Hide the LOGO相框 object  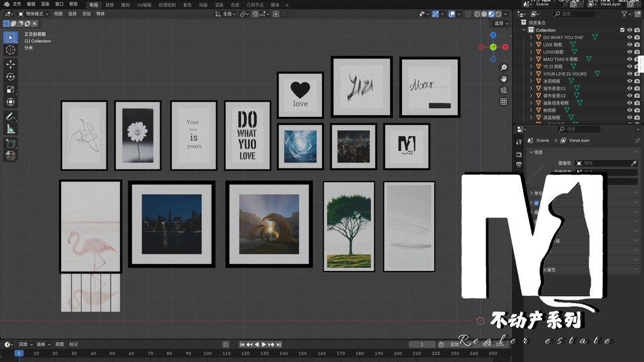pyautogui.click(x=630, y=52)
